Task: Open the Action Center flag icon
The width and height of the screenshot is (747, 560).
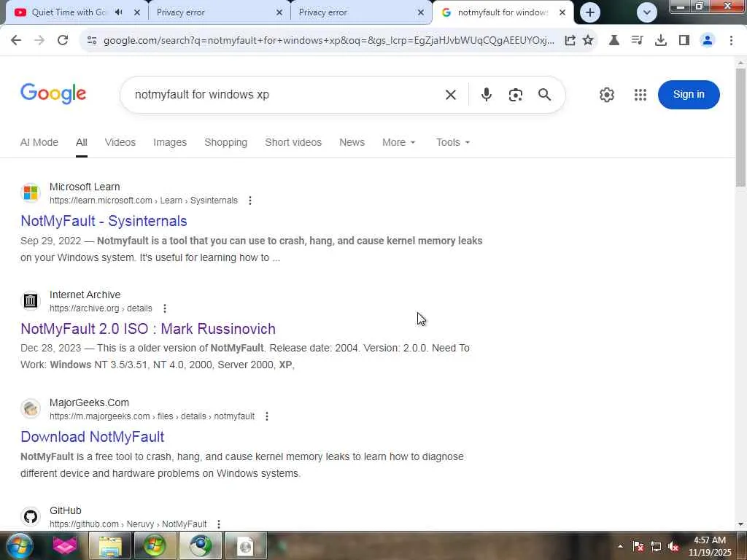Action: 638,546
